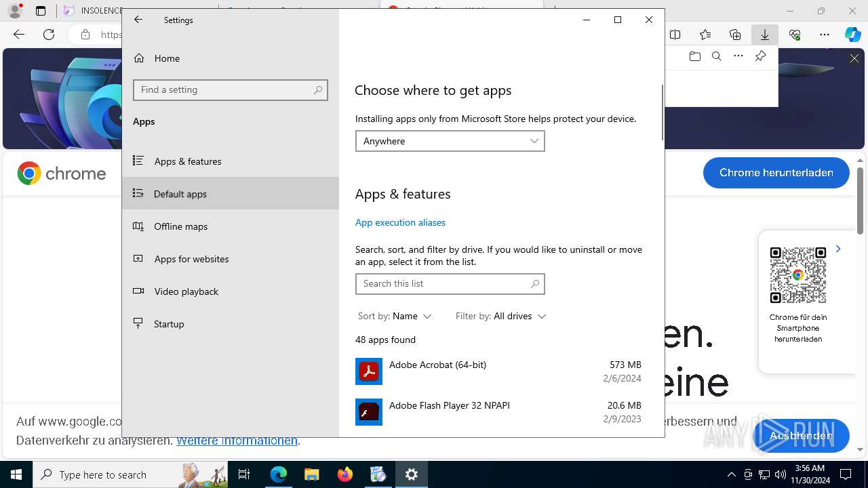Open notification center icon

[846, 474]
